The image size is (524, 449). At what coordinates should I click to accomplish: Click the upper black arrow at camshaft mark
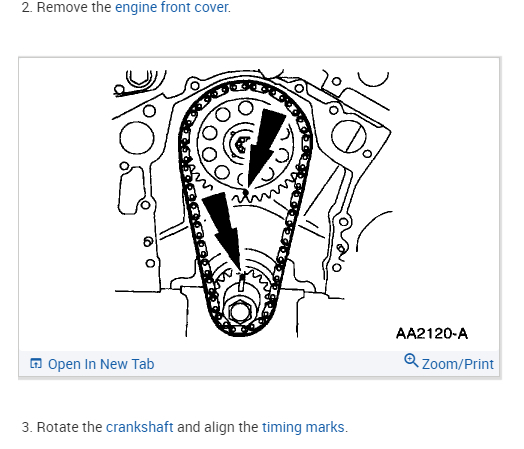tap(265, 146)
